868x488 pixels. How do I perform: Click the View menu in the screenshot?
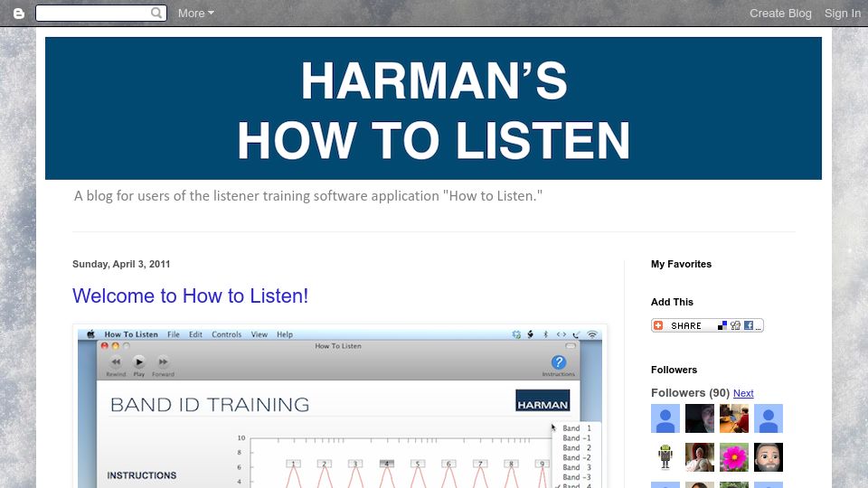(259, 334)
